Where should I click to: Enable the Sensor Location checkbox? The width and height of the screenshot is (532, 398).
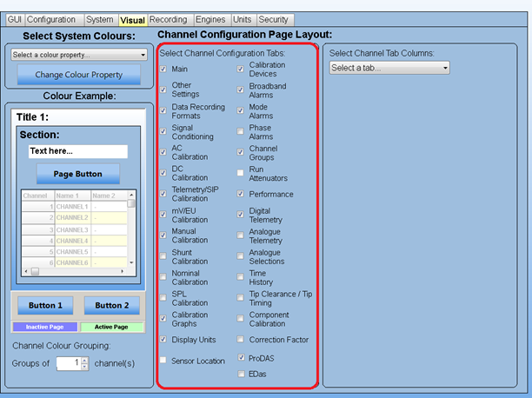click(163, 360)
